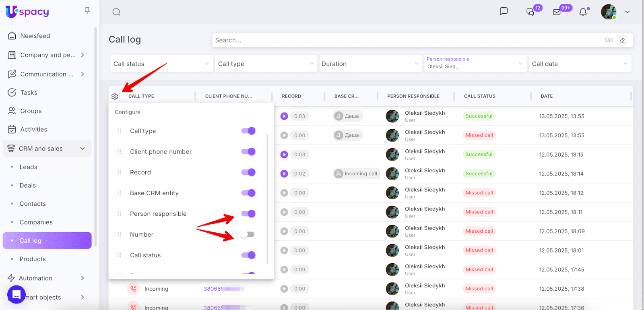
Task: Select Deals in the sidebar
Action: (x=28, y=186)
